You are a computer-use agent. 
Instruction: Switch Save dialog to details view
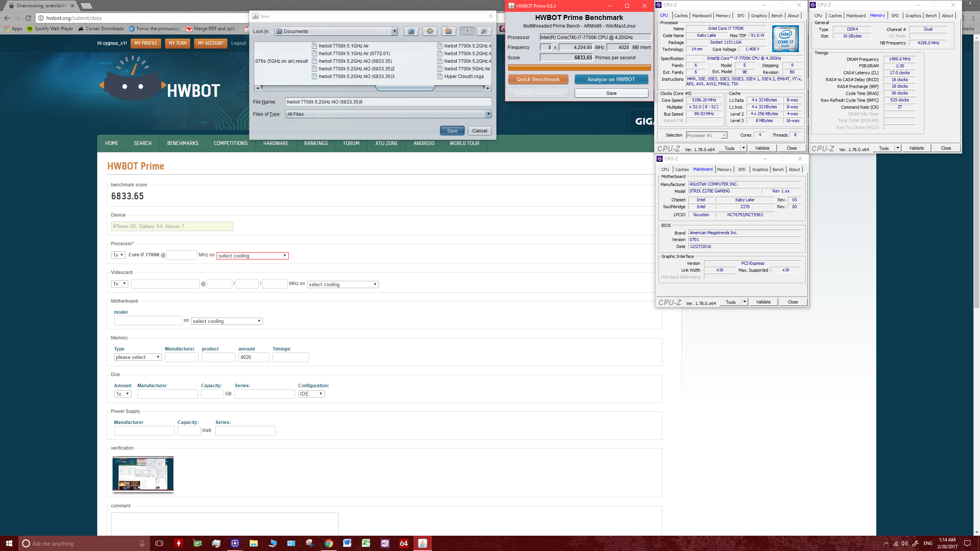click(x=484, y=31)
